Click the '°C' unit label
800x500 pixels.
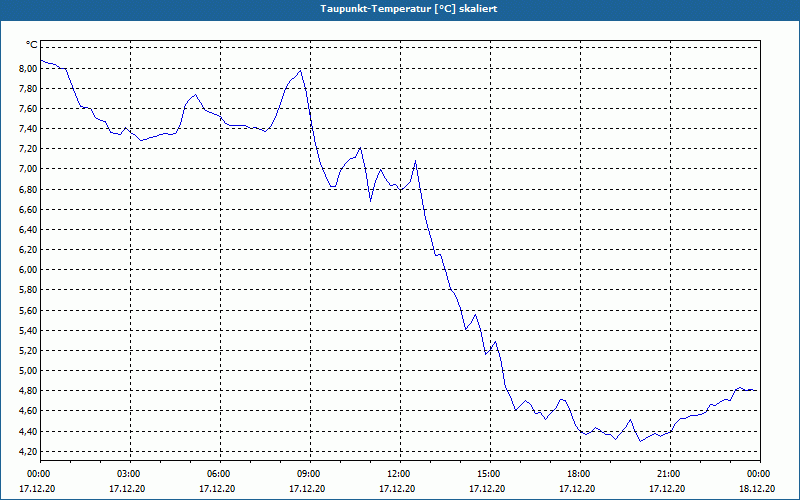coord(31,45)
